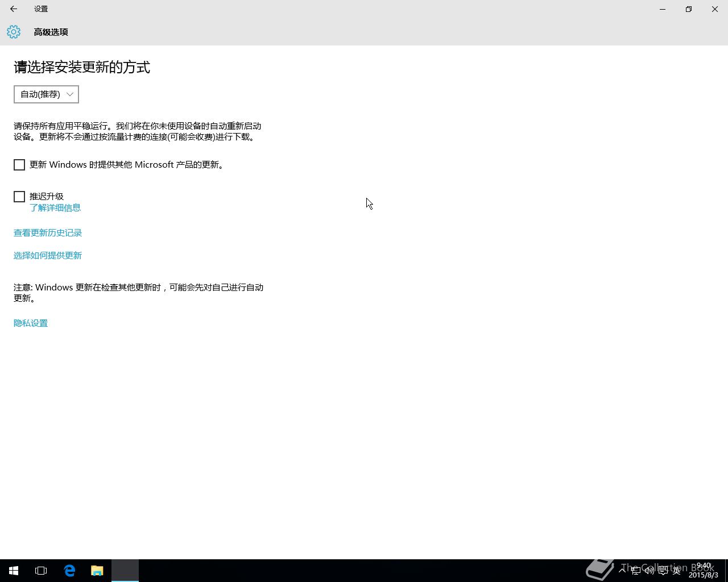Open the 自动(推荐) update method dropdown

pyautogui.click(x=46, y=94)
